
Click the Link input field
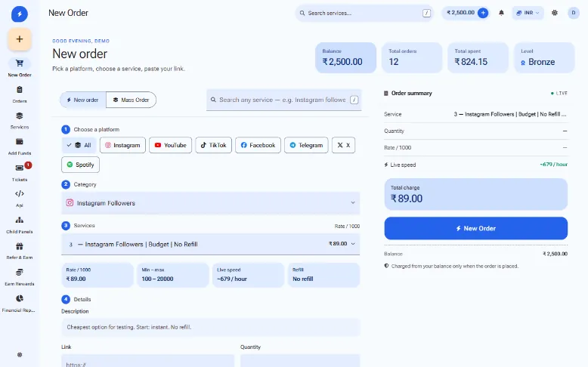click(147, 361)
